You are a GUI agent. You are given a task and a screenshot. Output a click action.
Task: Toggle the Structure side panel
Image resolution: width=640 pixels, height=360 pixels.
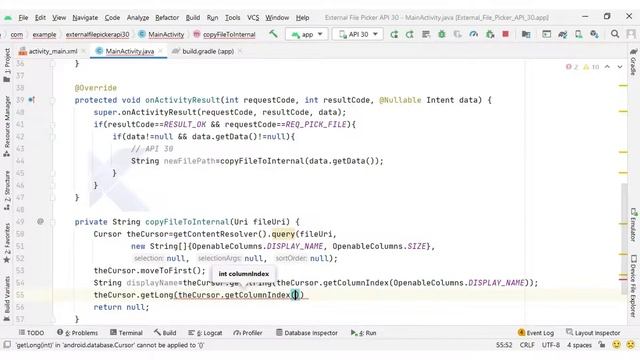7,190
